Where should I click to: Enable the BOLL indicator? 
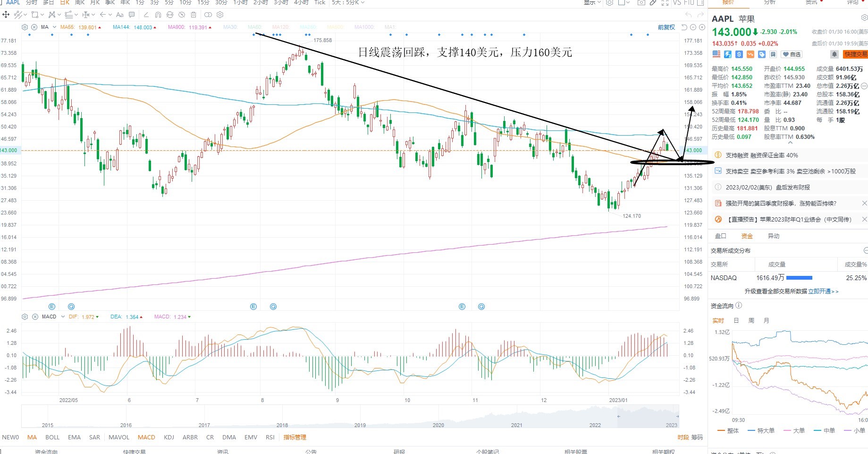click(52, 437)
